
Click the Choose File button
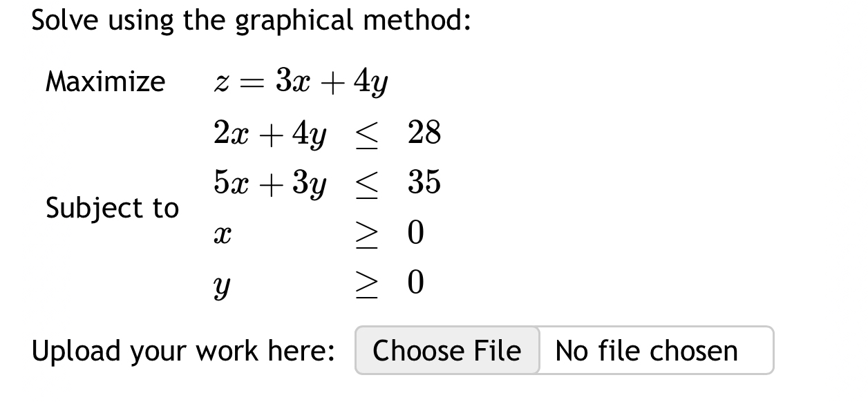446,351
